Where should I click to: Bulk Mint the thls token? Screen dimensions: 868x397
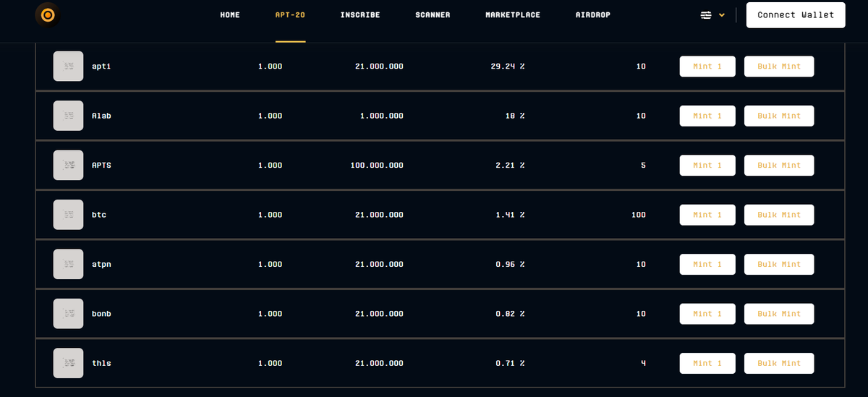pyautogui.click(x=779, y=363)
